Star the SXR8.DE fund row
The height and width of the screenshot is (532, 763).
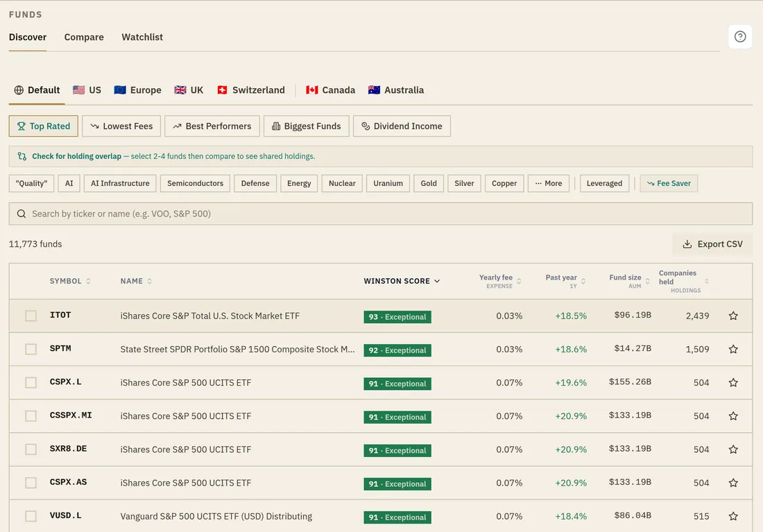(x=733, y=449)
